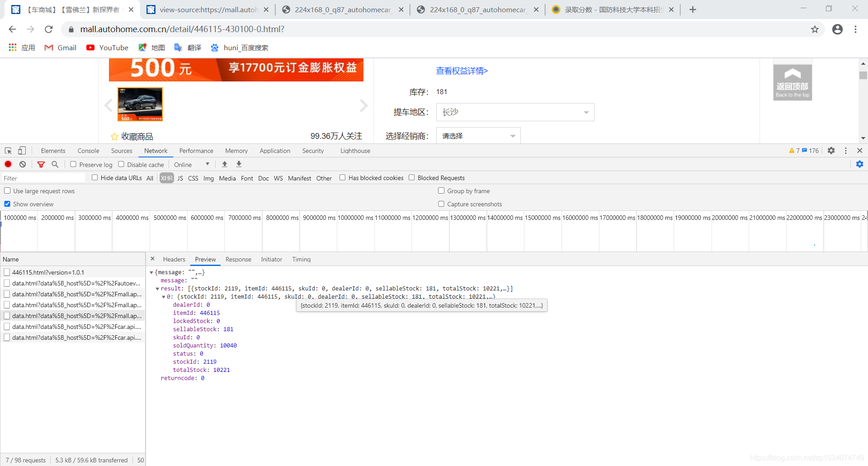Image resolution: width=868 pixels, height=466 pixels.
Task: Switch to Elements panel
Action: tap(53, 151)
